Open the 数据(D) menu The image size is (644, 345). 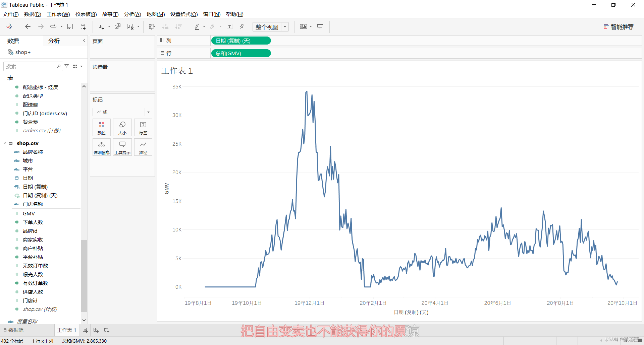coord(33,14)
